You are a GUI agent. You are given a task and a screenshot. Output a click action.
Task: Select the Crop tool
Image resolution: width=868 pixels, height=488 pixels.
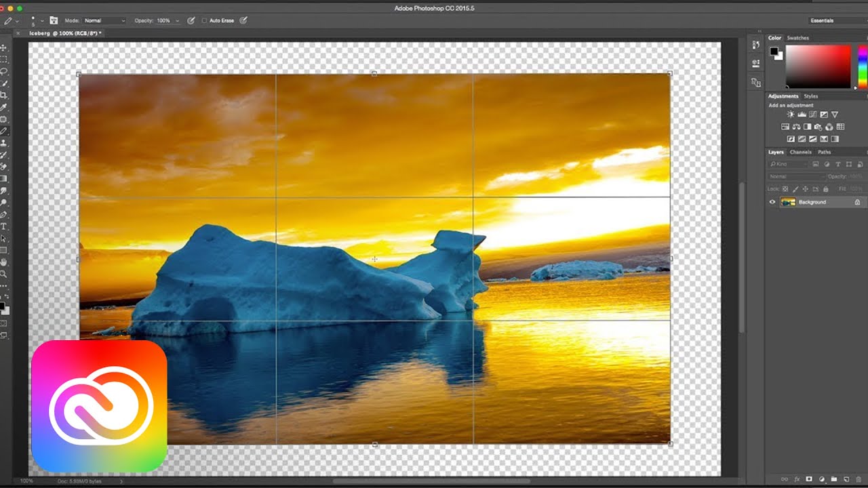(x=3, y=95)
